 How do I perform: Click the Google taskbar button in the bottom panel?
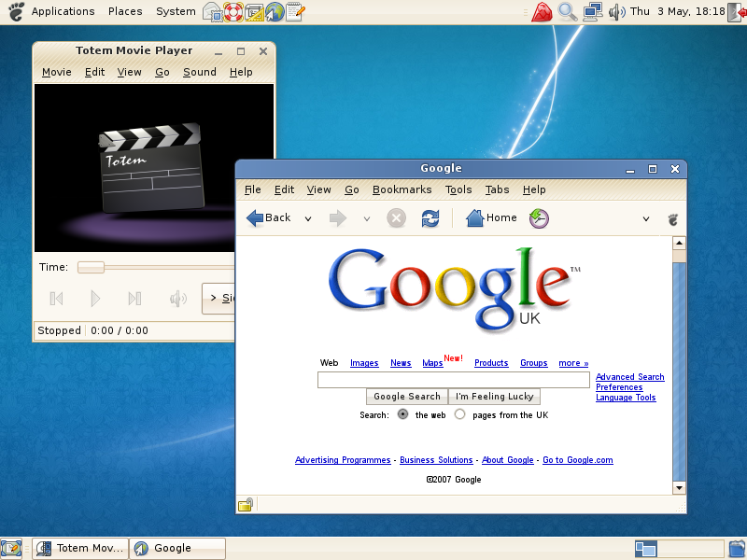point(177,549)
